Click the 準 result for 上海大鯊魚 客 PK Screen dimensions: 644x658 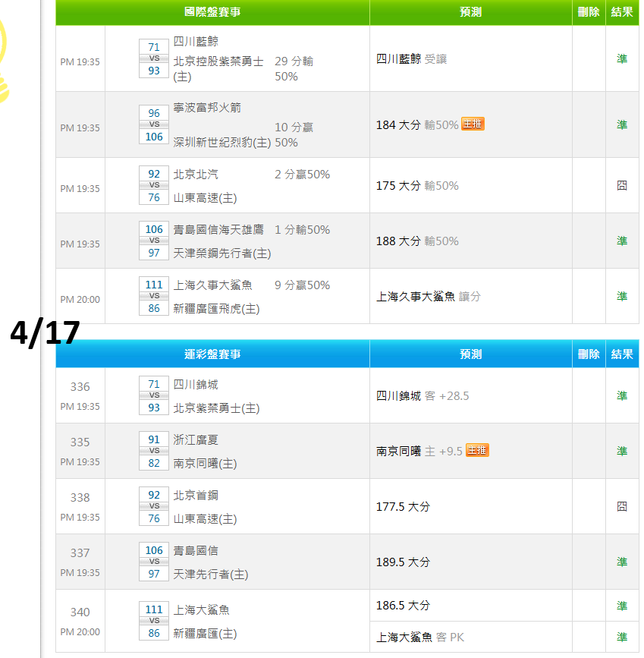[x=622, y=637]
